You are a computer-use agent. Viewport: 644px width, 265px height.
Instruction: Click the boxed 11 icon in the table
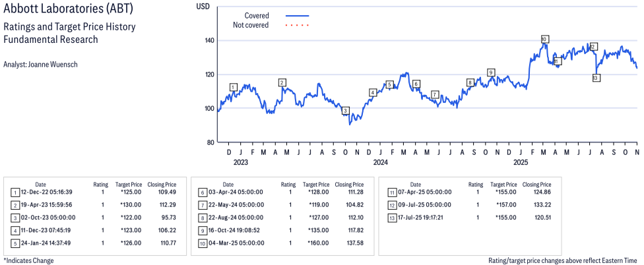[391, 192]
